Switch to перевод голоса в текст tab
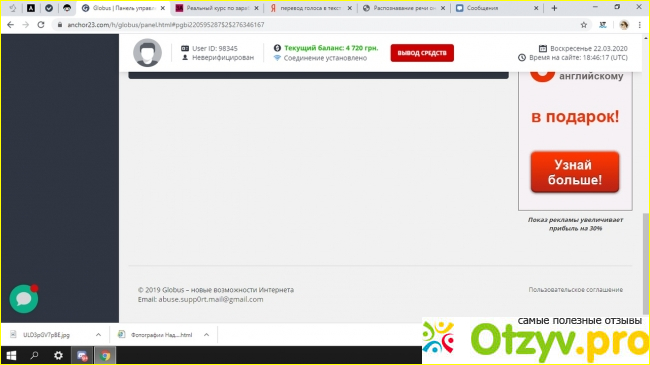This screenshot has width=650, height=365. click(x=311, y=8)
